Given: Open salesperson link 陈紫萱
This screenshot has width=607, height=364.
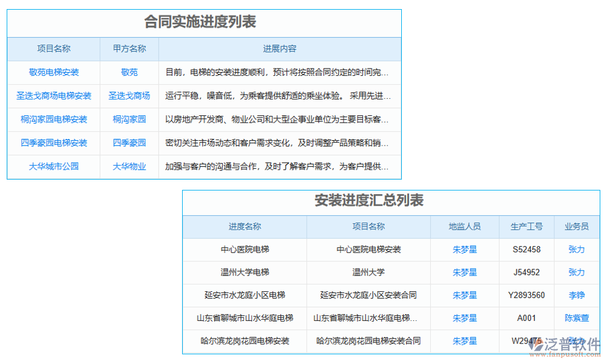Looking at the screenshot, I should point(575,318).
